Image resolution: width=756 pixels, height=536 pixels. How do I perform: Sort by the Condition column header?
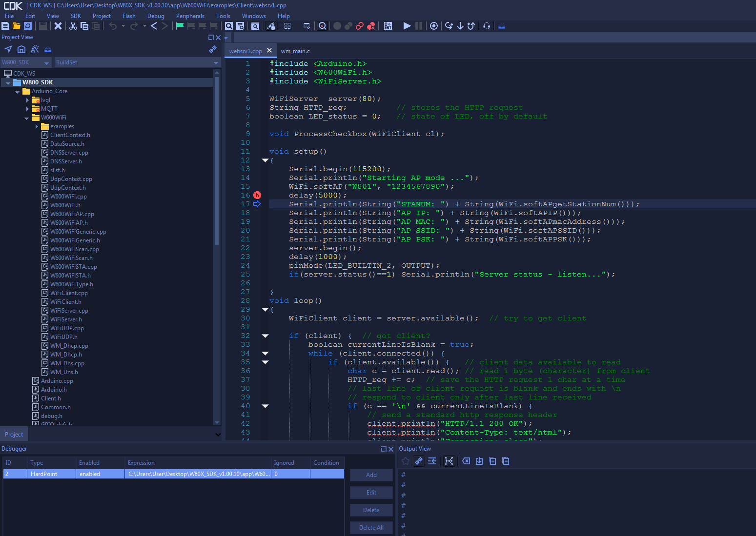[327, 463]
